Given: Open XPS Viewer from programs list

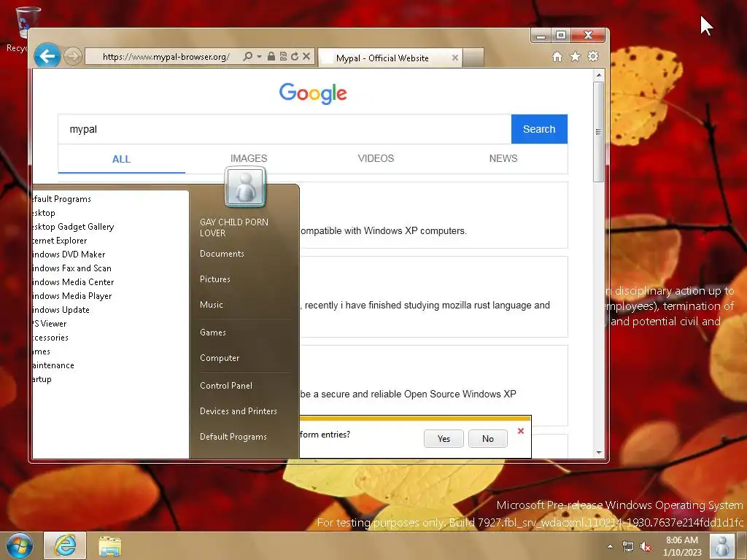Looking at the screenshot, I should tap(50, 323).
